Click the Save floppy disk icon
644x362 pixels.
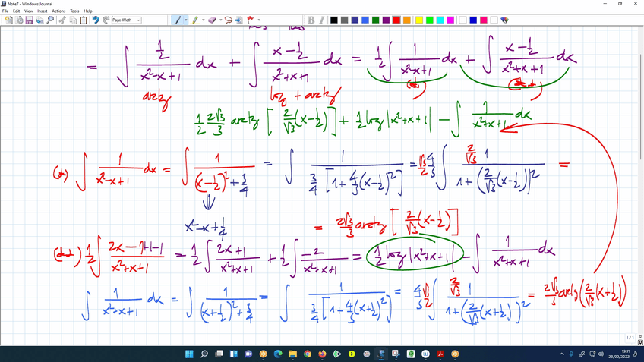(x=29, y=20)
